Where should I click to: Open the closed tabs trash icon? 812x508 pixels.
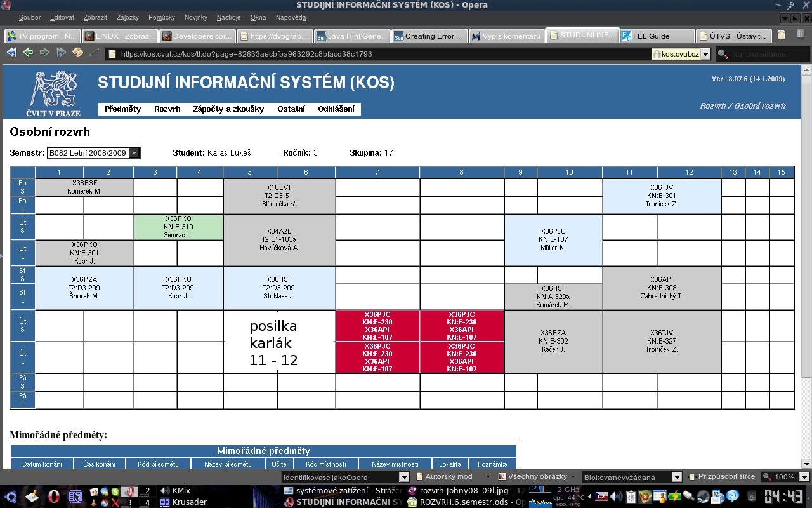pyautogui.click(x=800, y=34)
